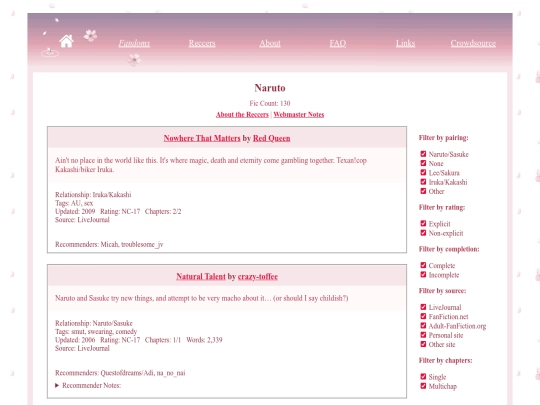Click the Relationship: Naruto/Sasuke line

(94, 323)
